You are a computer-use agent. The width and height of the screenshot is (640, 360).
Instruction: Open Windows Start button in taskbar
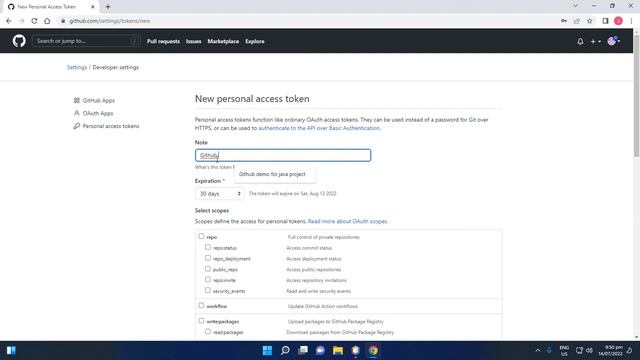267,351
